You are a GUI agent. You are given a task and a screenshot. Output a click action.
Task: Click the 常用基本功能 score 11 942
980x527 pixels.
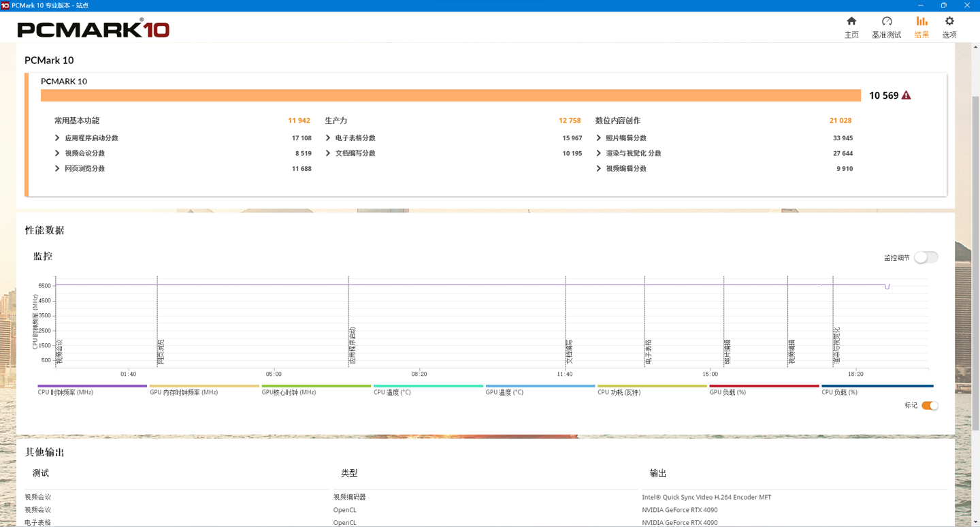[299, 121]
